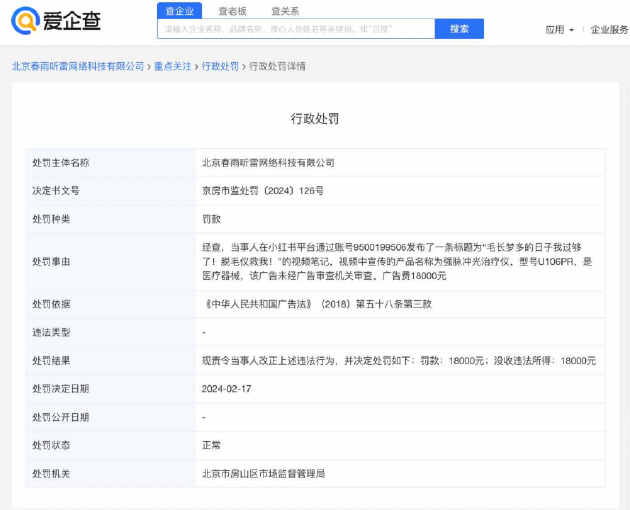The width and height of the screenshot is (630, 510).
Task: Select the 查企业 search tab
Action: [179, 11]
